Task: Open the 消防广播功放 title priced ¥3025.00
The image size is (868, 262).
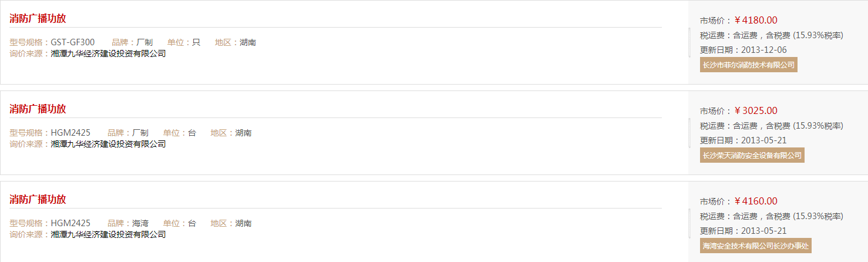Action: tap(38, 109)
